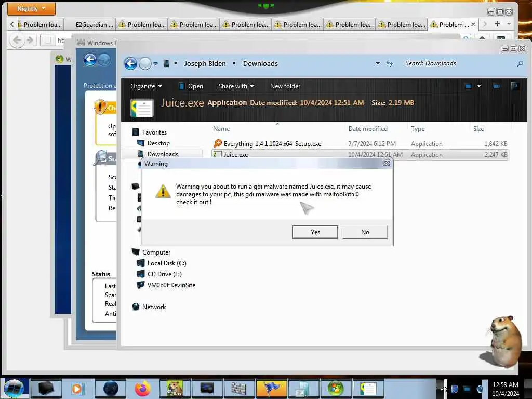Click the change view icon in explorer toolbar

pos(468,86)
